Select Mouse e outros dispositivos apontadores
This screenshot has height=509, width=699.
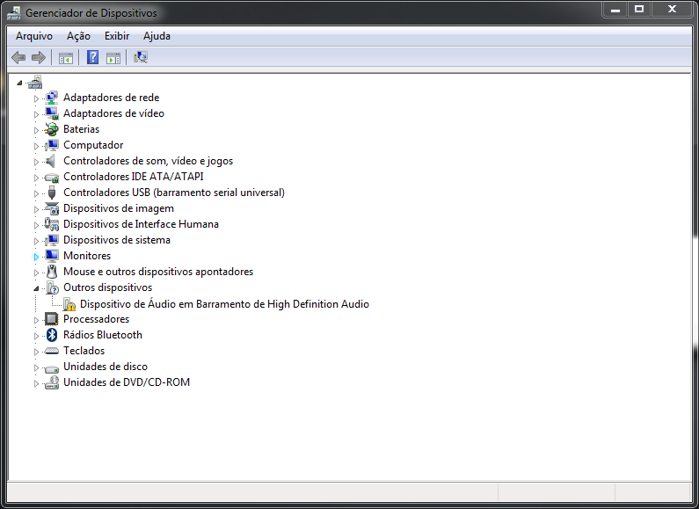pos(158,272)
